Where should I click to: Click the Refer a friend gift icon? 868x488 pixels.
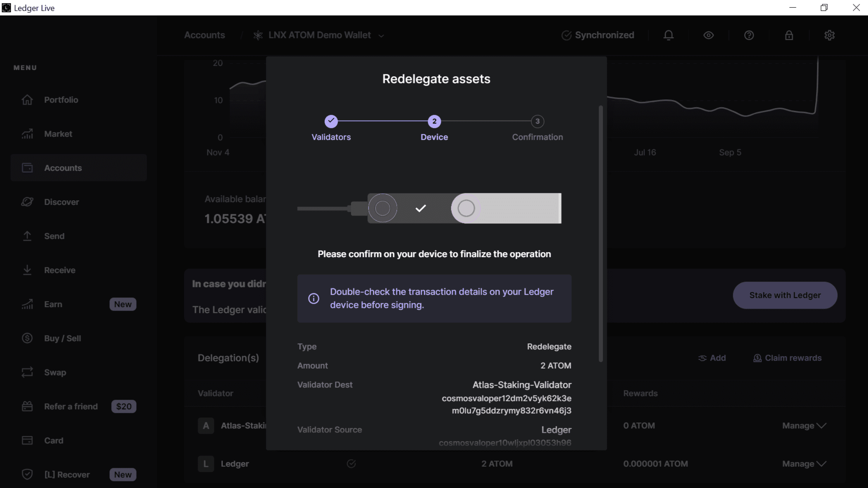[27, 407]
